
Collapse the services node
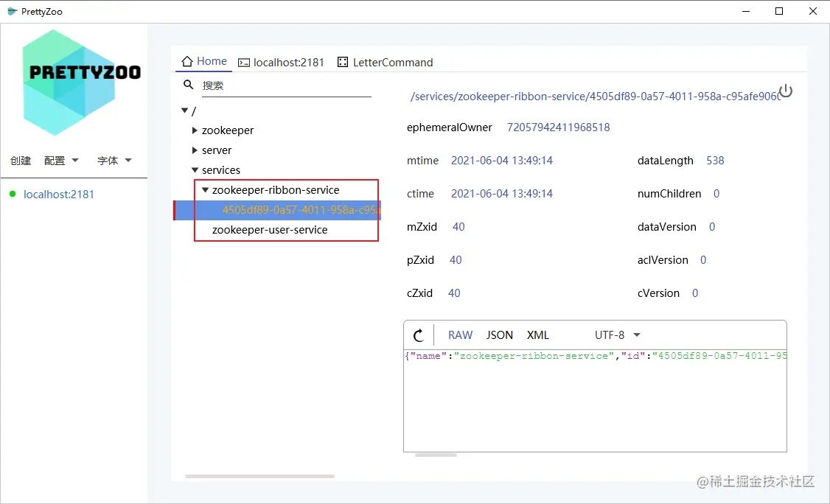(x=195, y=170)
